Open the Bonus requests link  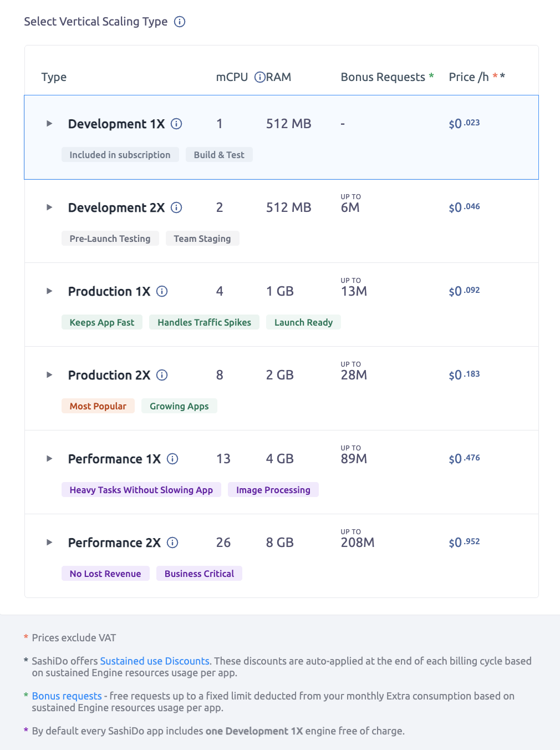pyautogui.click(x=67, y=696)
